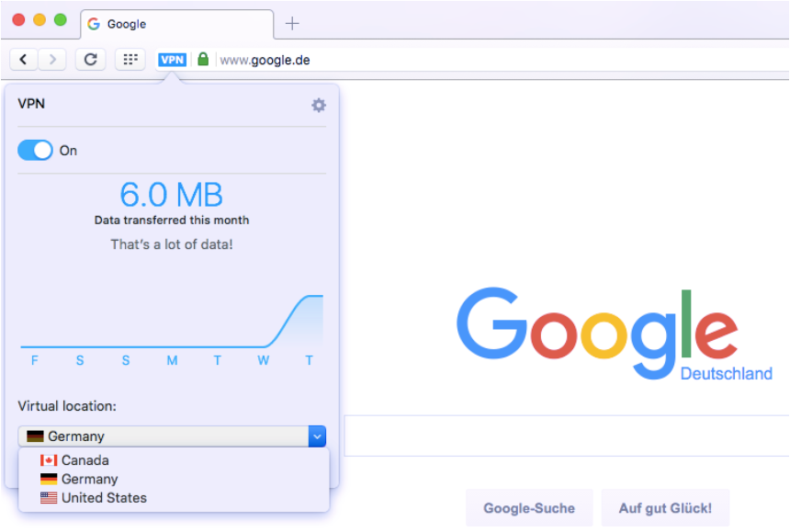Screen dimensions: 790x532
Task: Click the VPN badge in address bar
Action: tap(173, 60)
